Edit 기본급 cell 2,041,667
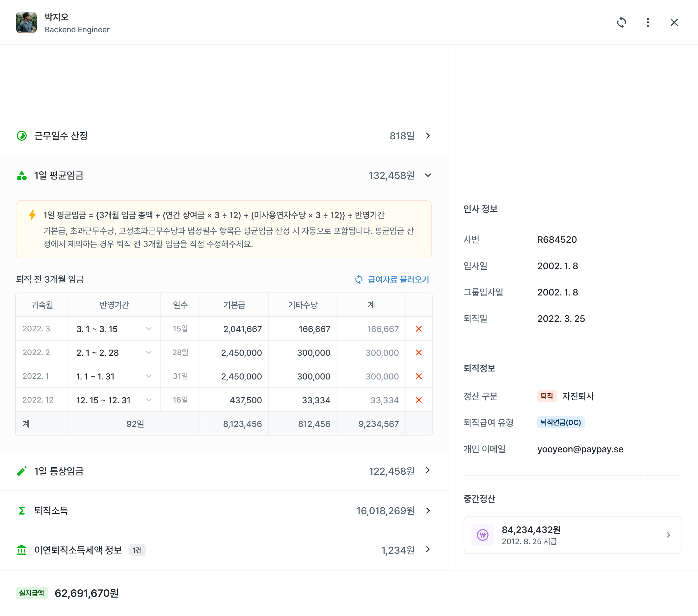Viewport: 698px width, 616px height. (242, 329)
